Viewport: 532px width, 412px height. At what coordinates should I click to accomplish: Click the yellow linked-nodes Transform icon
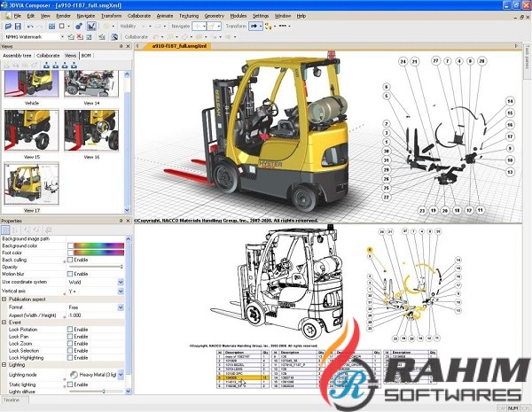click(x=268, y=26)
